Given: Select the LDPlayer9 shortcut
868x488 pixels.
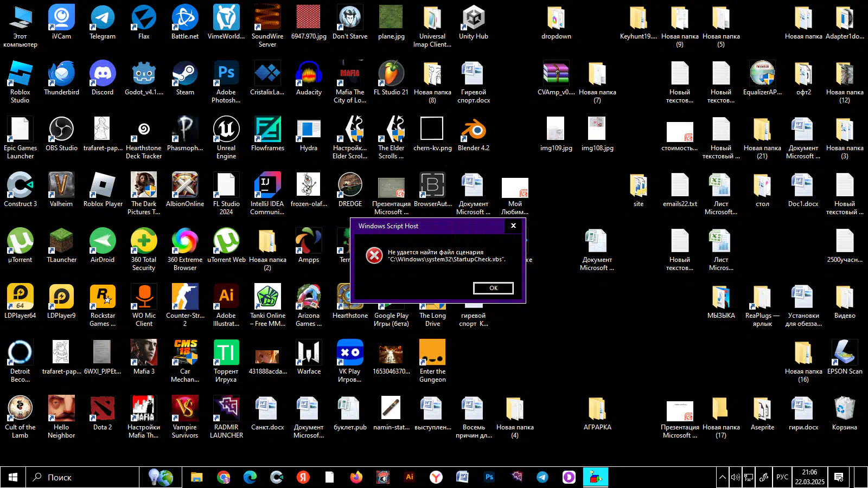Looking at the screenshot, I should pos(61,302).
